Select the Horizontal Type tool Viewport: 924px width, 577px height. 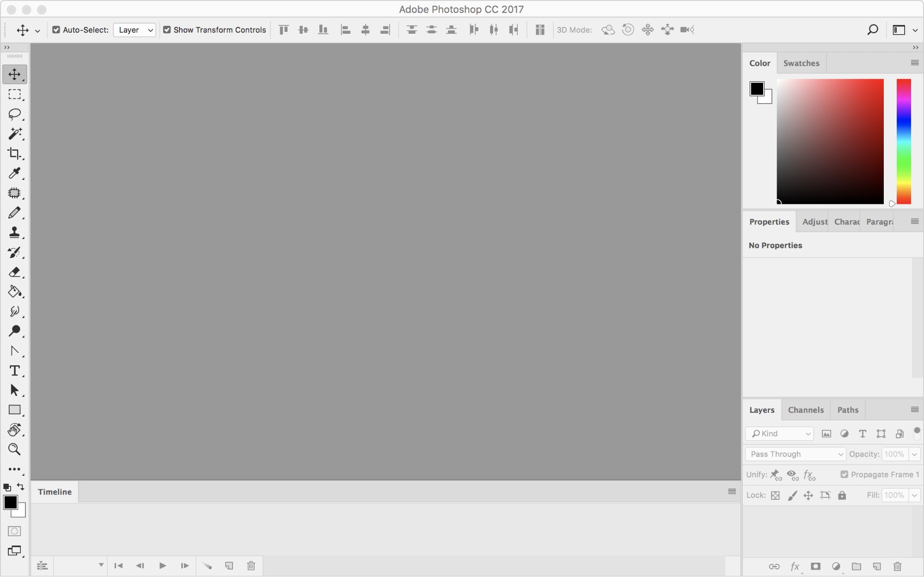pyautogui.click(x=14, y=370)
